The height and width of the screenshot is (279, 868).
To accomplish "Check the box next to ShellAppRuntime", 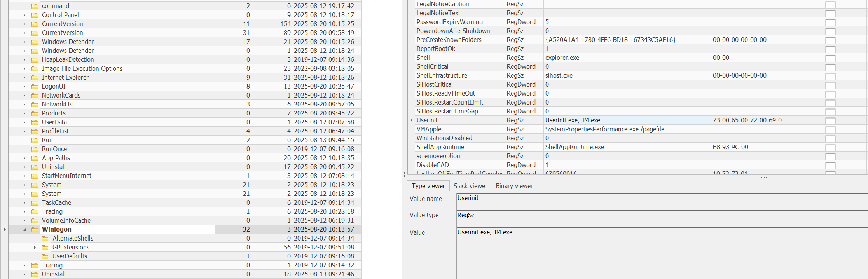I will tap(830, 148).
